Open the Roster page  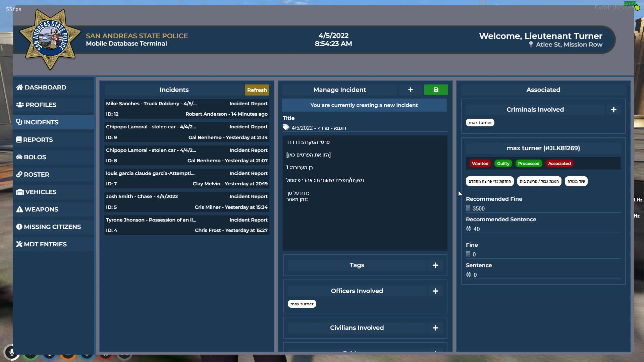click(54, 174)
